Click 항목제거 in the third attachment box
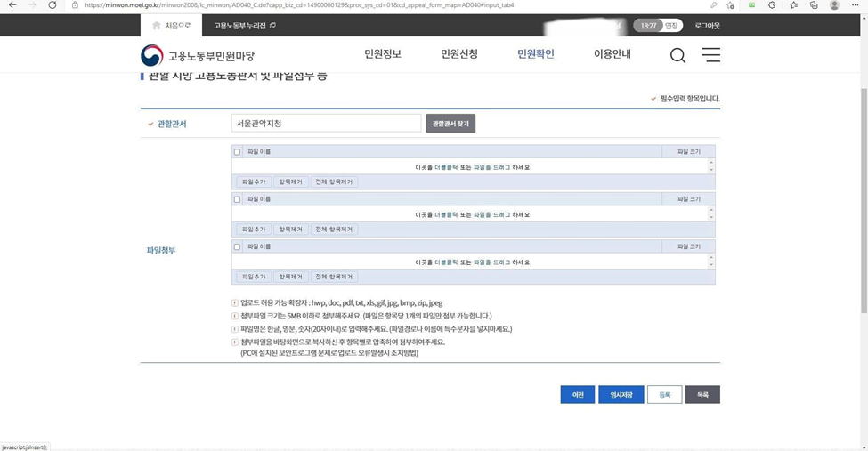Viewport: 868px width, 451px height. tap(290, 277)
